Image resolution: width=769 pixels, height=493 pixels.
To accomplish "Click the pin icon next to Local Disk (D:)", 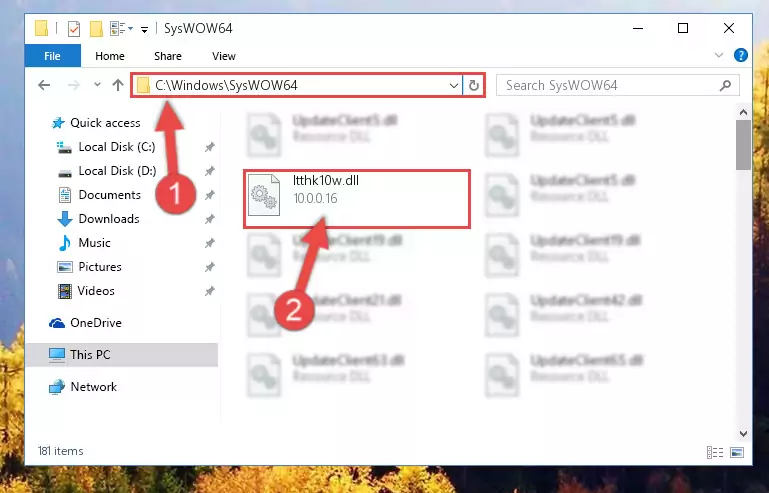I will (209, 171).
